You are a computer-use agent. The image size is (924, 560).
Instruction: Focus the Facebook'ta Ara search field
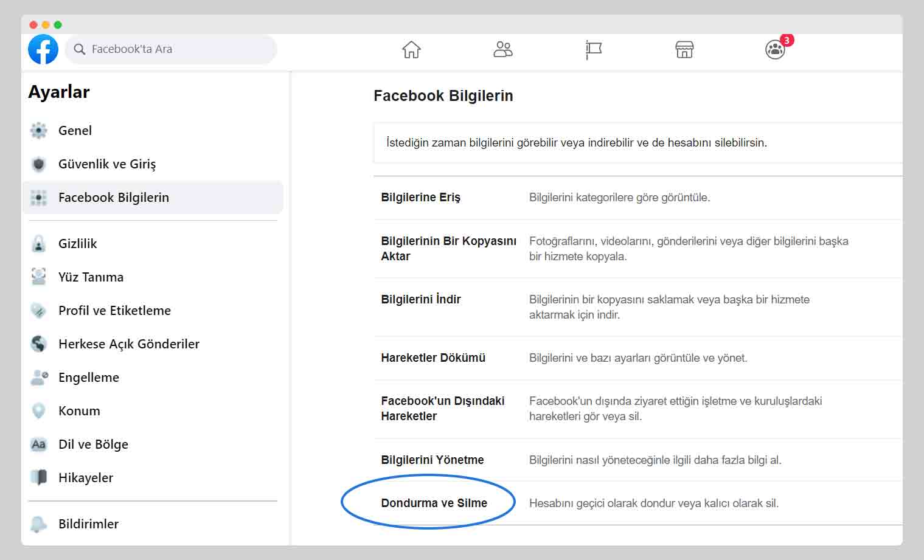(171, 49)
